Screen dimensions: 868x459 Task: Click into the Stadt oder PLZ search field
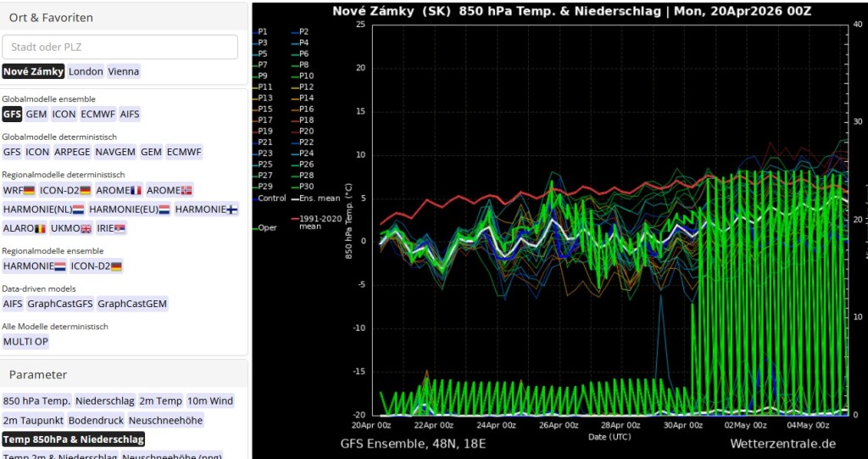(120, 48)
